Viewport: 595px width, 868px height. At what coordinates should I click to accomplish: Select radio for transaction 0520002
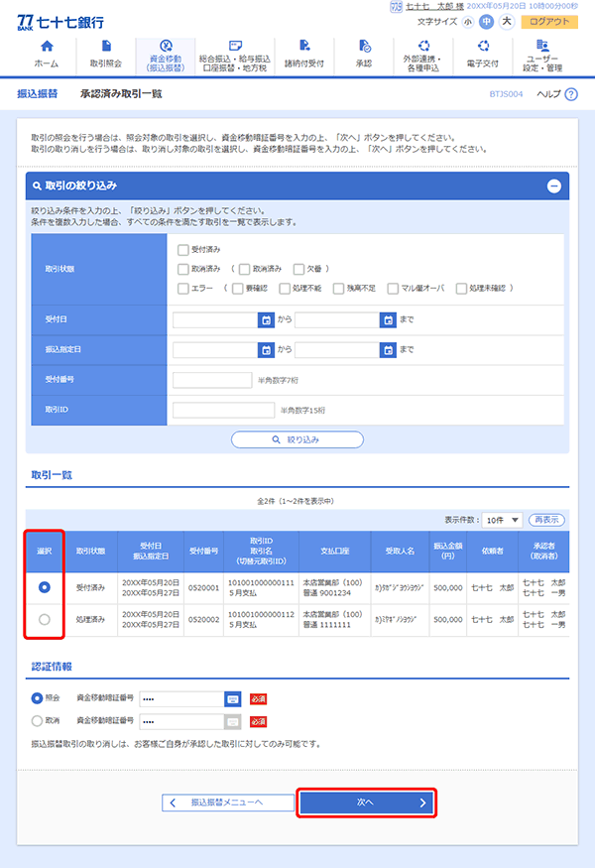(45, 619)
